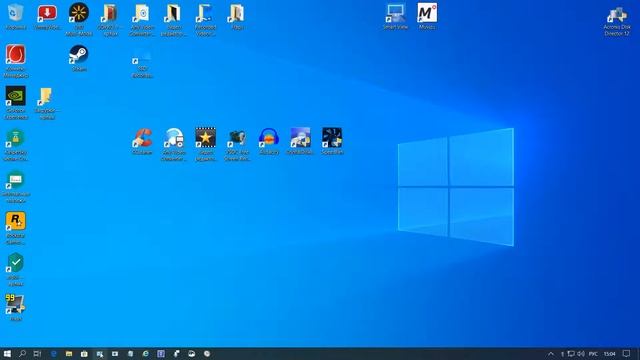640x360 pixels.
Task: Open the camera screen recorder shortcut
Action: coord(237,138)
